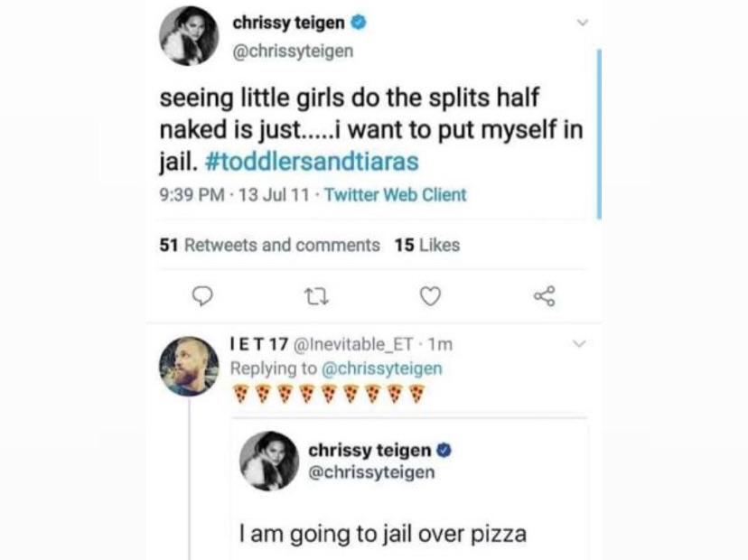Click the blue scrollbar on the right edge
The width and height of the screenshot is (748, 560).
pyautogui.click(x=599, y=134)
